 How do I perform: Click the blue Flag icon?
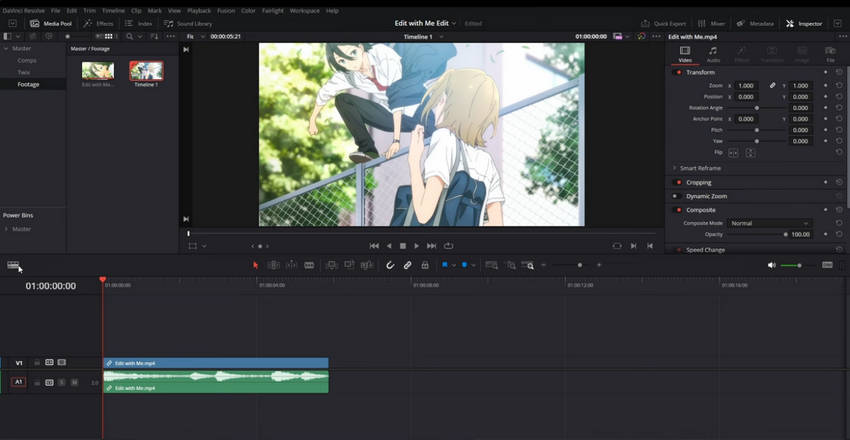pyautogui.click(x=445, y=265)
